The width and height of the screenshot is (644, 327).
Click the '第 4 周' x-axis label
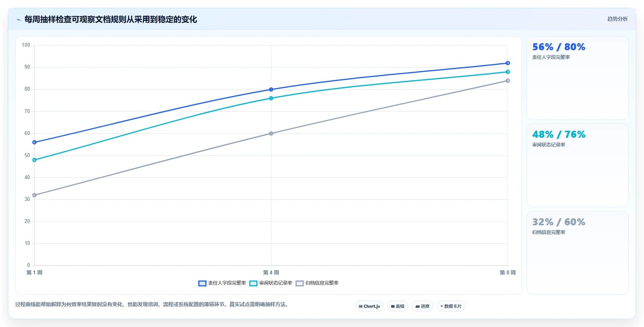tap(271, 272)
